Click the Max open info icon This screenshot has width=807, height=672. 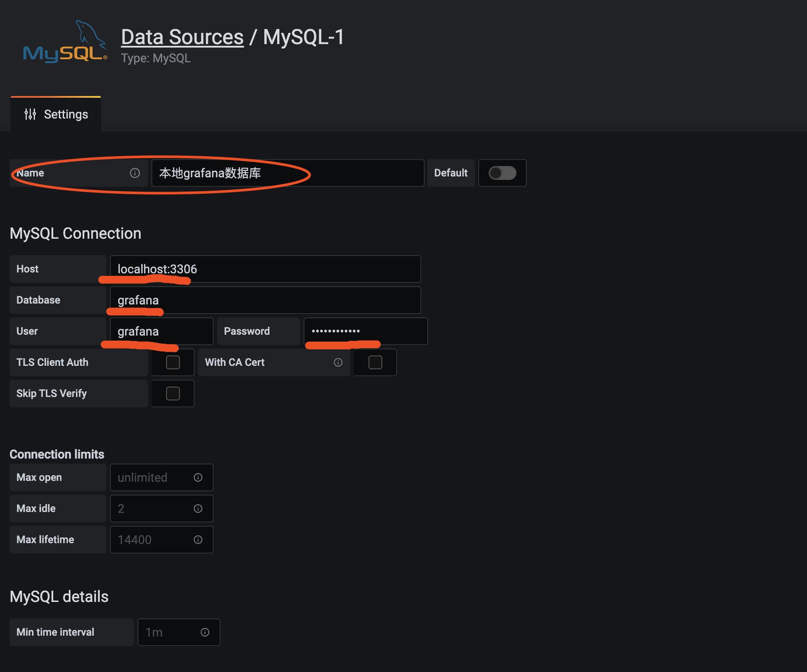(198, 477)
